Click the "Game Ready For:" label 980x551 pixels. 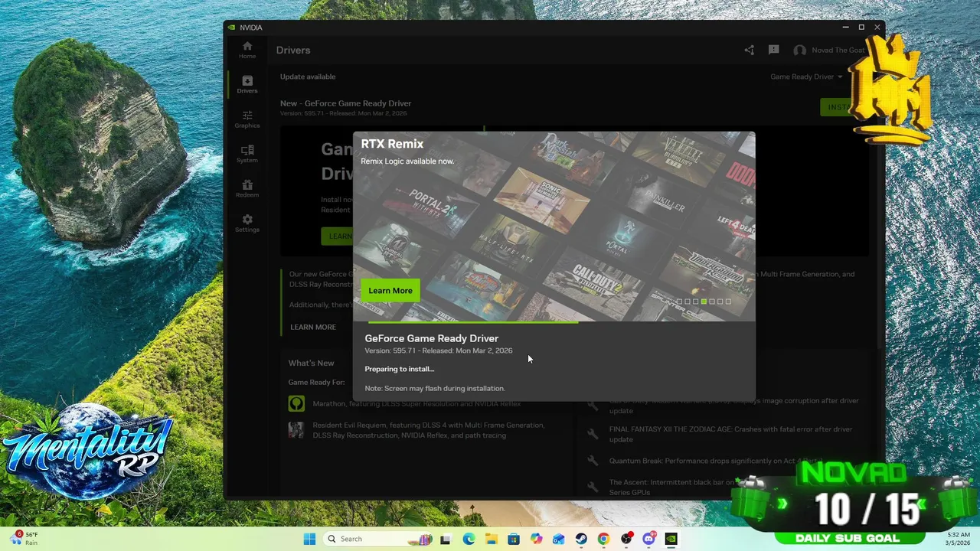click(316, 382)
